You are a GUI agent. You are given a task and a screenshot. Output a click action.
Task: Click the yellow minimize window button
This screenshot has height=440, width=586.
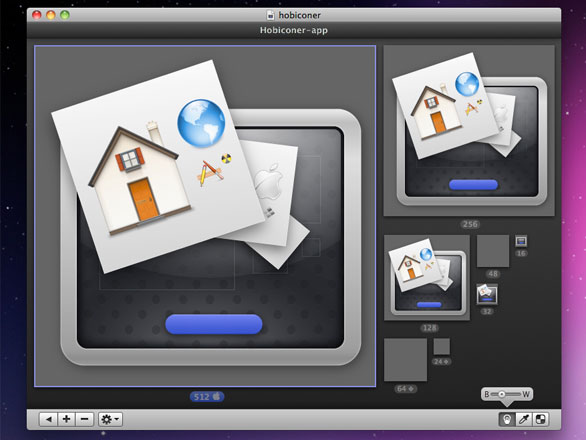click(51, 15)
